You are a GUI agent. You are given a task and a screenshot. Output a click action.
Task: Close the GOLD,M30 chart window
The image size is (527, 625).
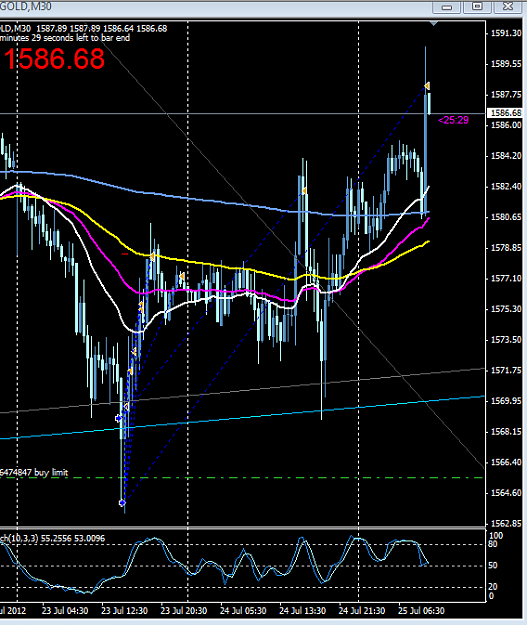tap(508, 6)
